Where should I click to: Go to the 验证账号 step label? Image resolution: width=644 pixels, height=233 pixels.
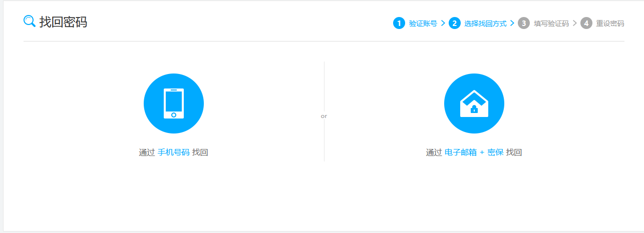[x=423, y=23]
